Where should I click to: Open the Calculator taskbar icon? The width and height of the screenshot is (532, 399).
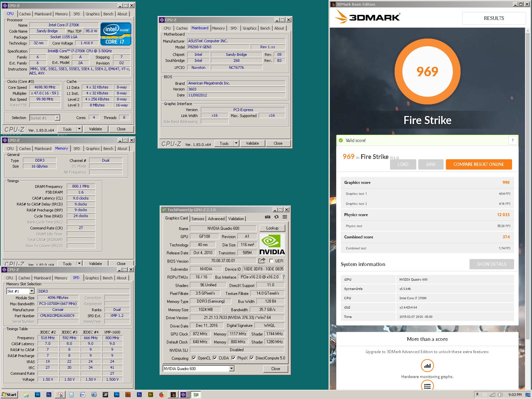[71, 395]
